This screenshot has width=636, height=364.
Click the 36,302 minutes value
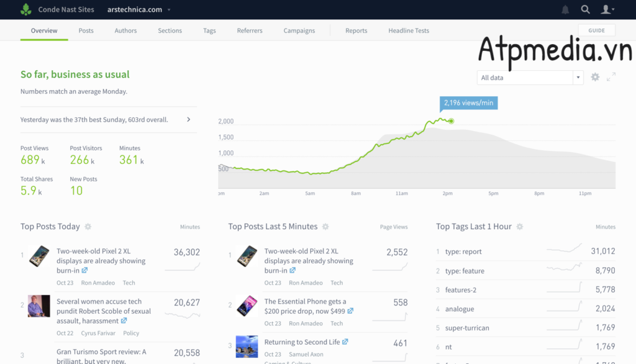coord(186,252)
